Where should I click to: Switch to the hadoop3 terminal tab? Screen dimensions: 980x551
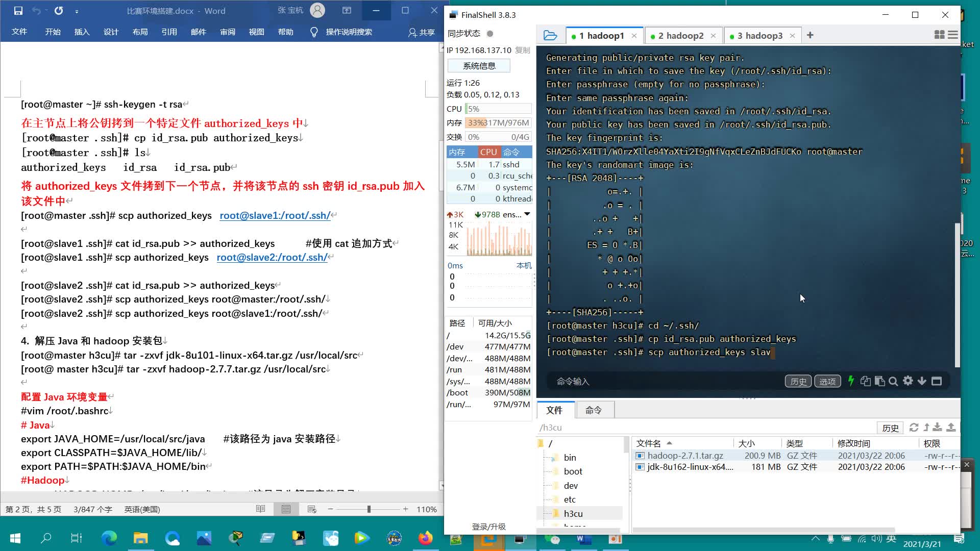pos(760,36)
